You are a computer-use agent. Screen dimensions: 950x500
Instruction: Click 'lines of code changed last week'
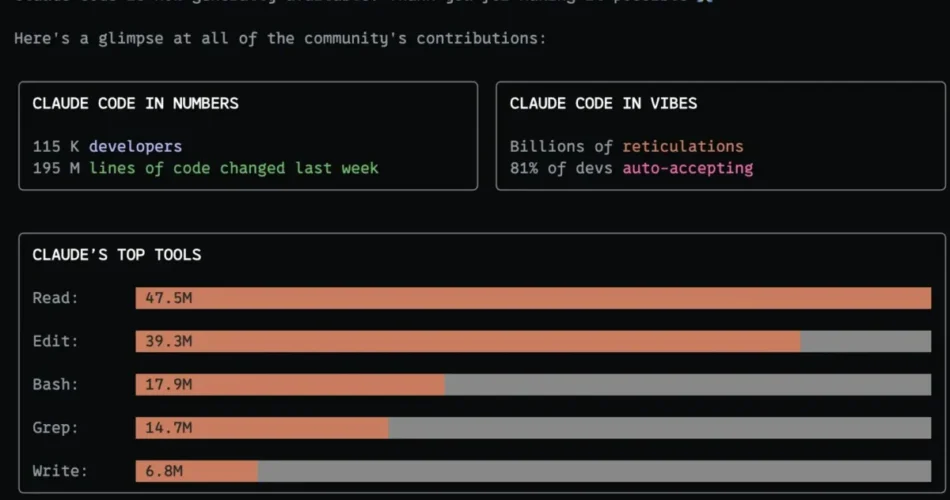234,168
